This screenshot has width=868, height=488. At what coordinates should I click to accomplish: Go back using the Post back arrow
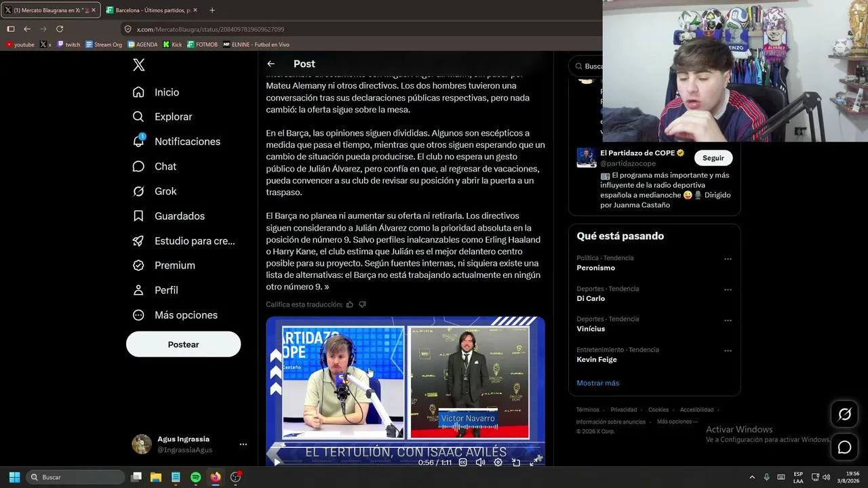271,64
